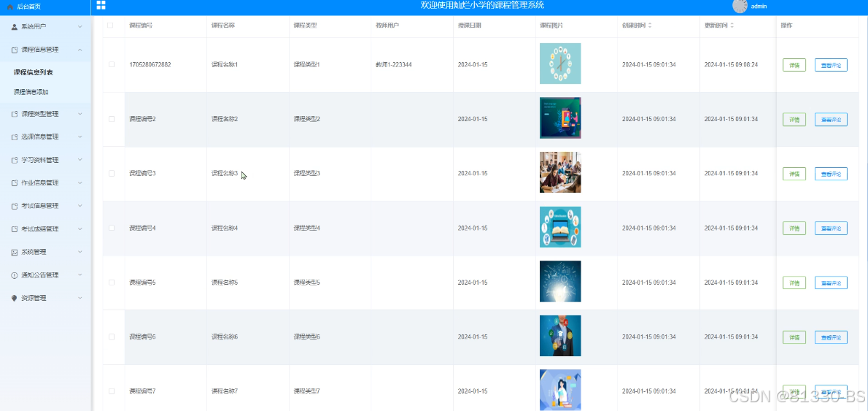Sort by 创建时间 using its sort arrows

tap(650, 26)
